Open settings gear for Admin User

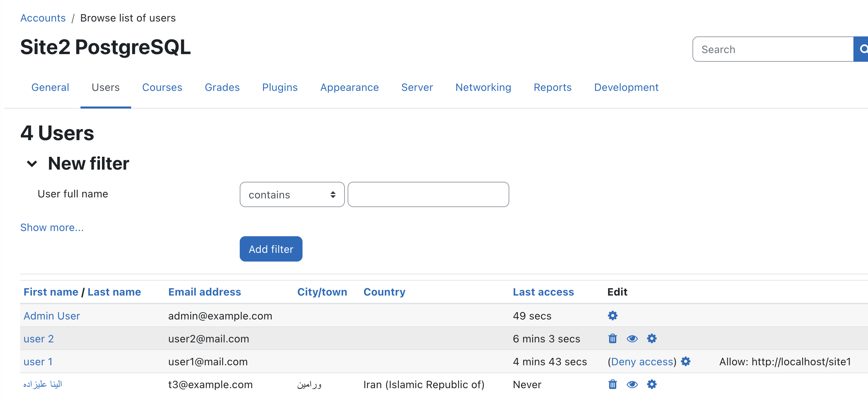coord(613,316)
